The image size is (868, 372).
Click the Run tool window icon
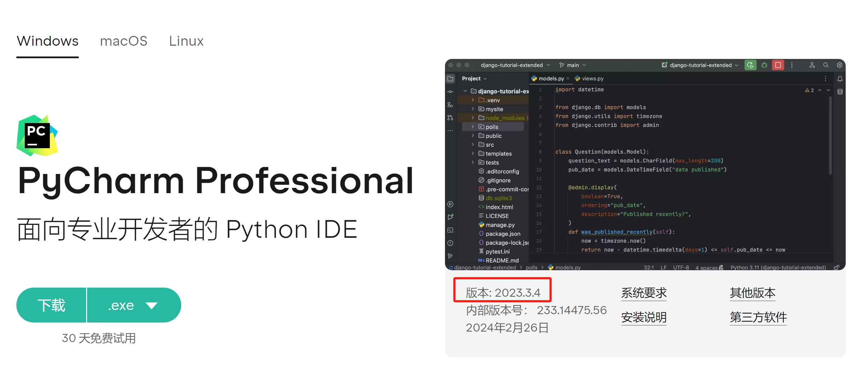450,217
